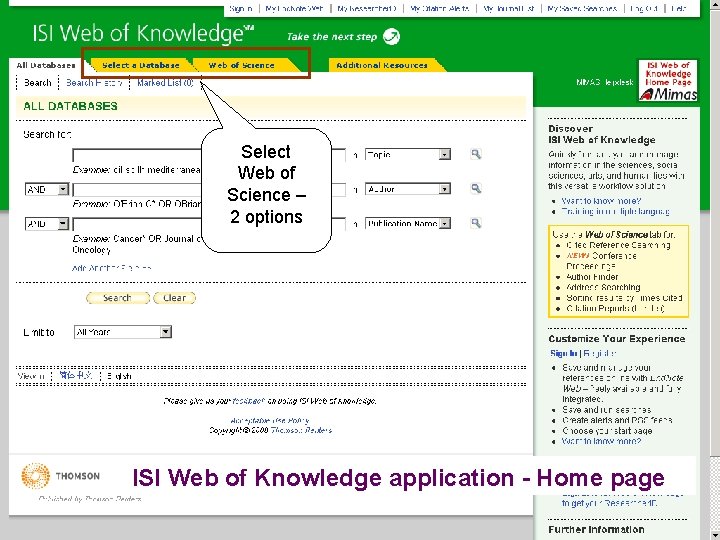Click the Clear button
This screenshot has height=540, width=720.
[x=174, y=298]
